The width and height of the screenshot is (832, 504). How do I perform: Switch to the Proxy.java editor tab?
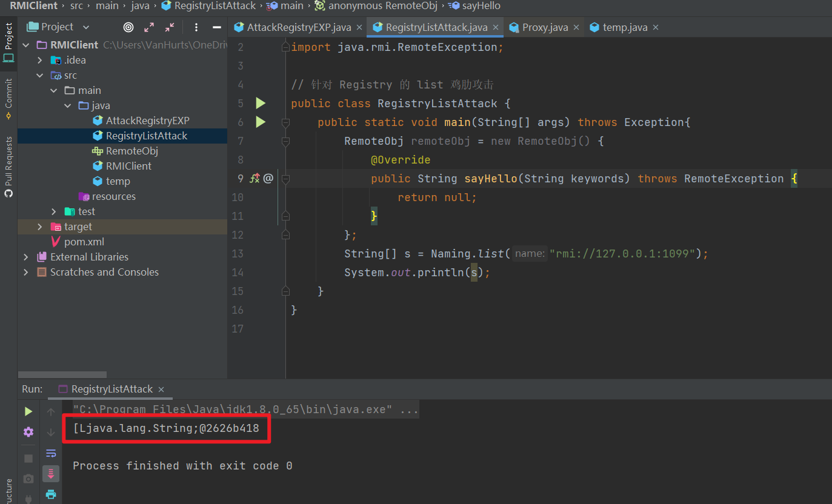[x=545, y=27]
